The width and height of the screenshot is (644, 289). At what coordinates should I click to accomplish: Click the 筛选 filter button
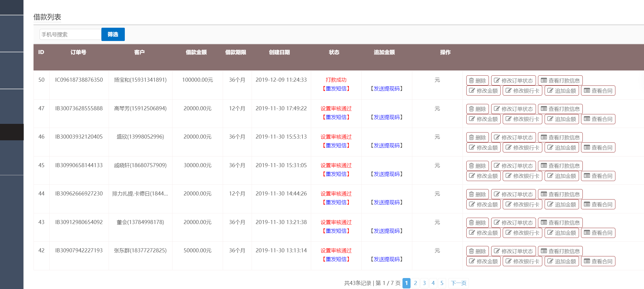click(x=113, y=34)
